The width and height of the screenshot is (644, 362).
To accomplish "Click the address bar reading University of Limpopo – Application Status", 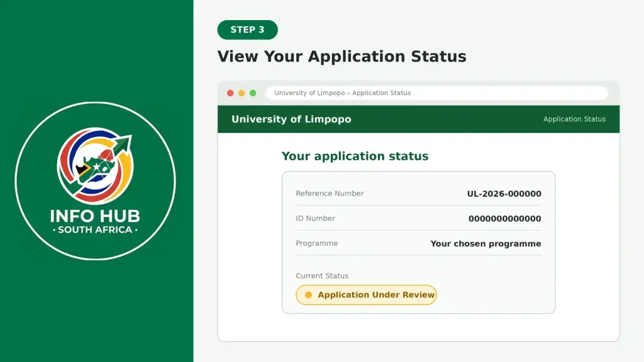I will click(x=436, y=93).
